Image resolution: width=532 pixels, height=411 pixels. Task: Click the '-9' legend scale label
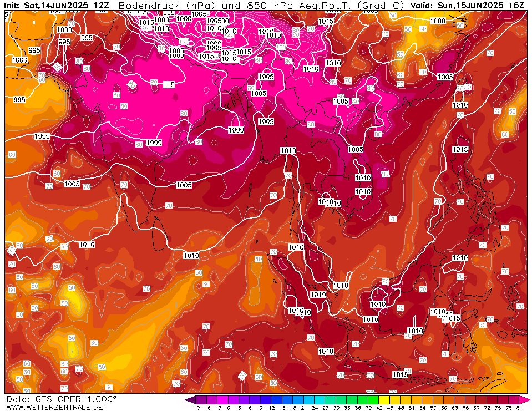pos(196,408)
